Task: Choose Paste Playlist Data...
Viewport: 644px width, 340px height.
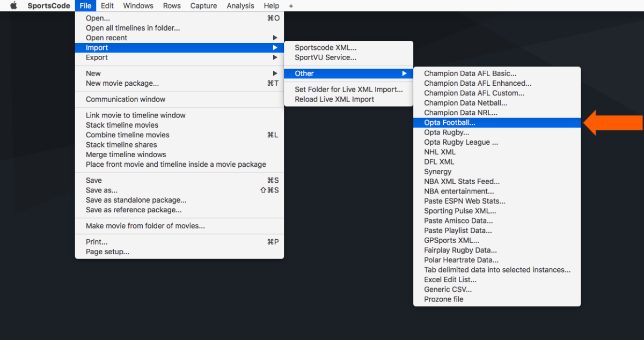Action: [x=497, y=231]
